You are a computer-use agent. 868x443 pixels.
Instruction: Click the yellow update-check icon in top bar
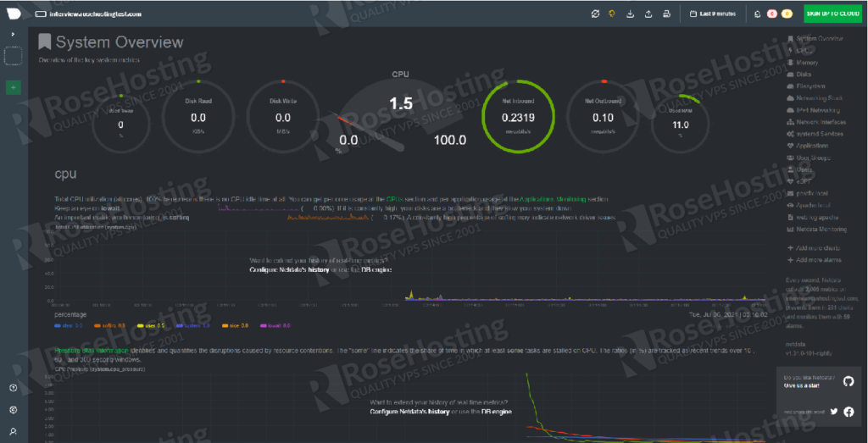coord(612,14)
